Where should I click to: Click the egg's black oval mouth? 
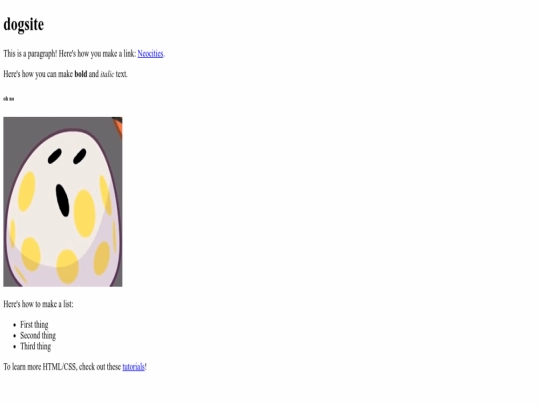(63, 200)
